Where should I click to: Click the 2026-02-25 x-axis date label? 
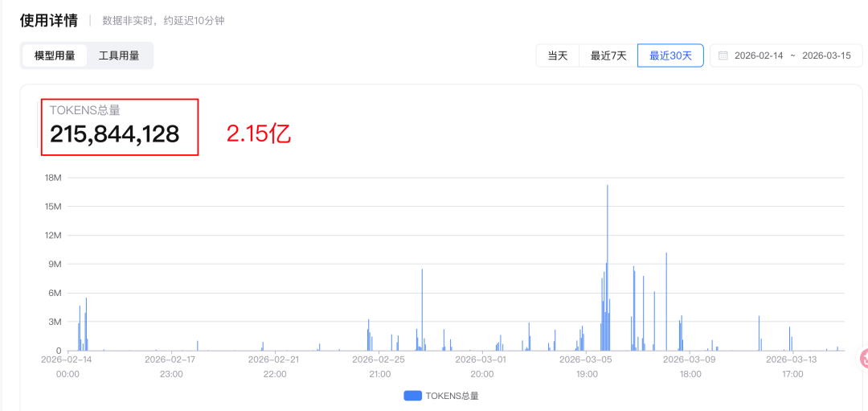(378, 359)
